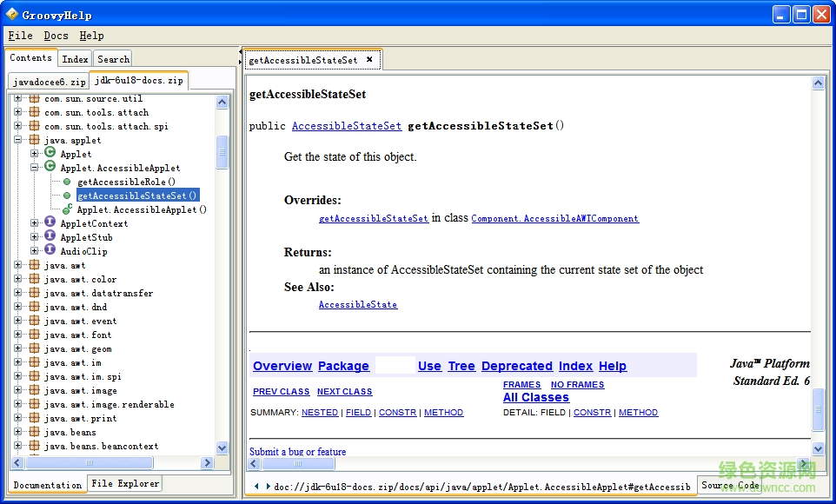Expand the java.awt package node

[x=17, y=265]
